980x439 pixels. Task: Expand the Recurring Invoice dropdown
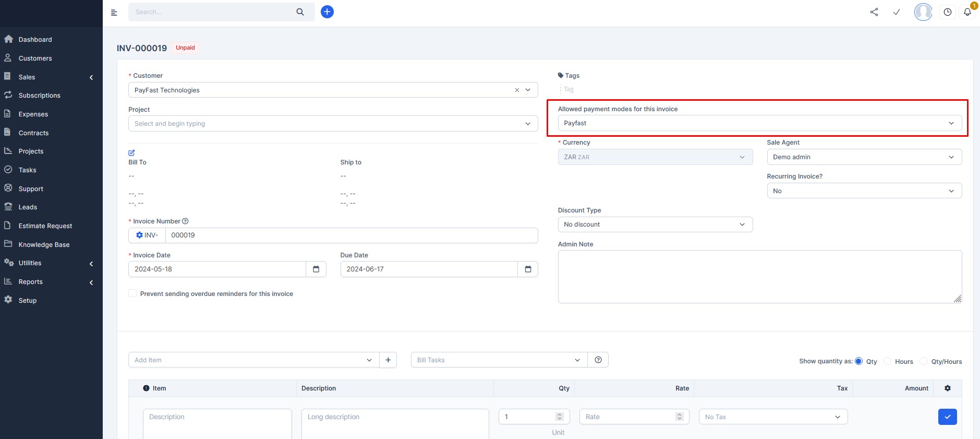coord(864,191)
